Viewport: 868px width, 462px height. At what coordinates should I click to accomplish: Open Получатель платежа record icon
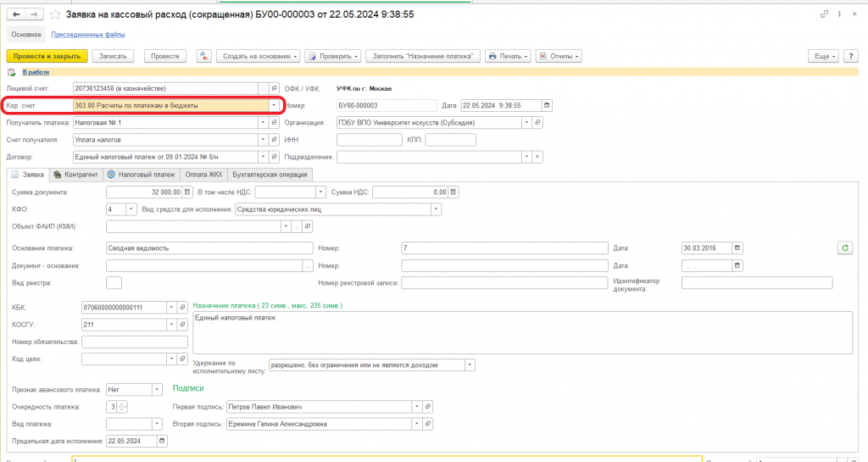(x=274, y=123)
